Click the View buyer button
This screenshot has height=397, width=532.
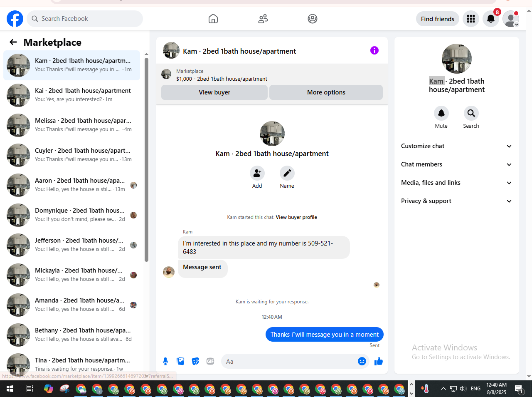(x=214, y=92)
